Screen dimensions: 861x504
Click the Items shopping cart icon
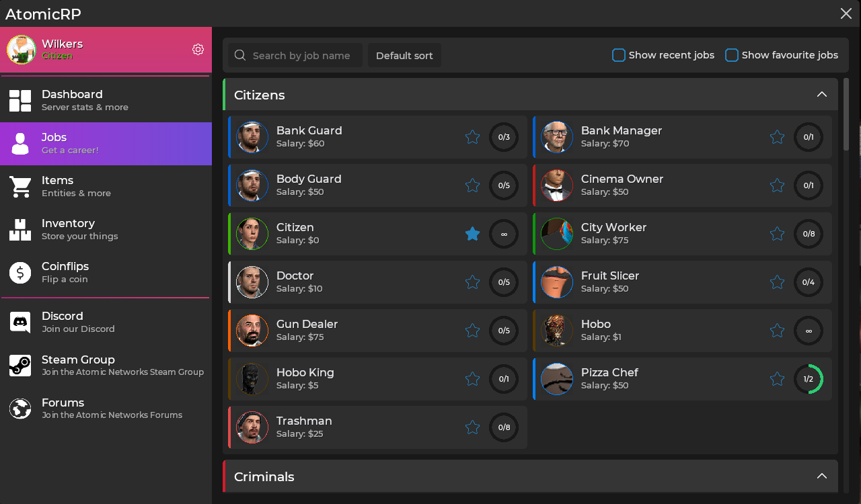tap(20, 186)
